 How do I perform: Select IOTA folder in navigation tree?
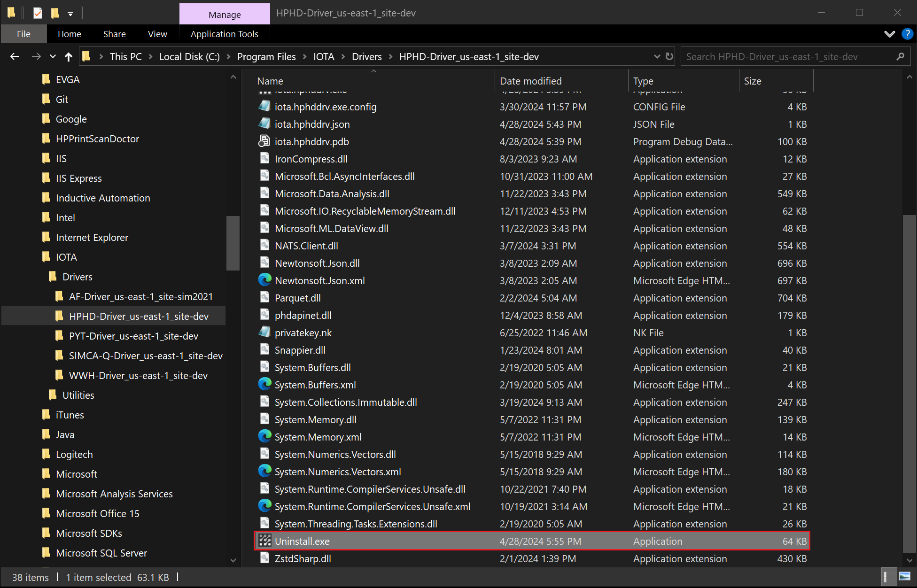click(x=66, y=257)
